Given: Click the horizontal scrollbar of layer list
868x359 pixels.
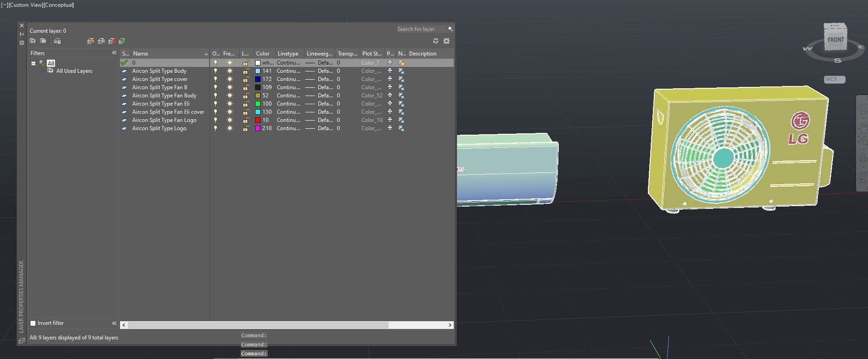Looking at the screenshot, I should pyautogui.click(x=258, y=325).
